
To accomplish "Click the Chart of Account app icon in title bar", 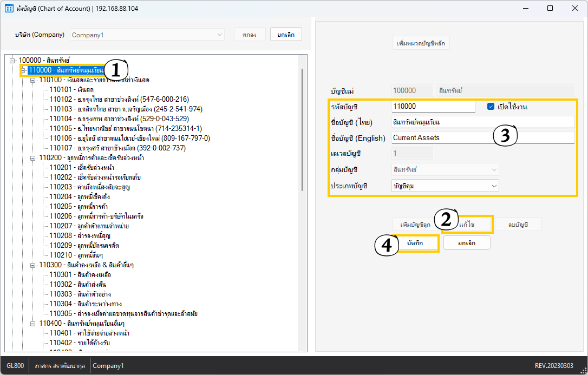I will 9,9.
